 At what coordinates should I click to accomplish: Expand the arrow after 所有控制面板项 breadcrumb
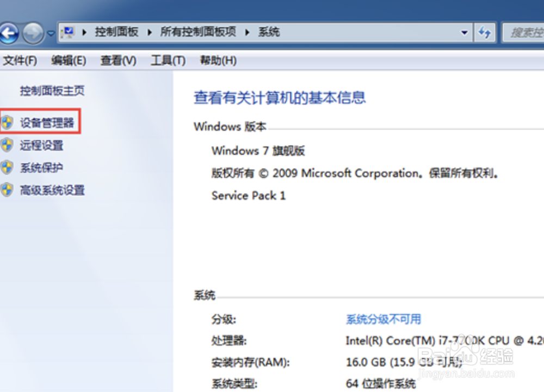pyautogui.click(x=248, y=33)
